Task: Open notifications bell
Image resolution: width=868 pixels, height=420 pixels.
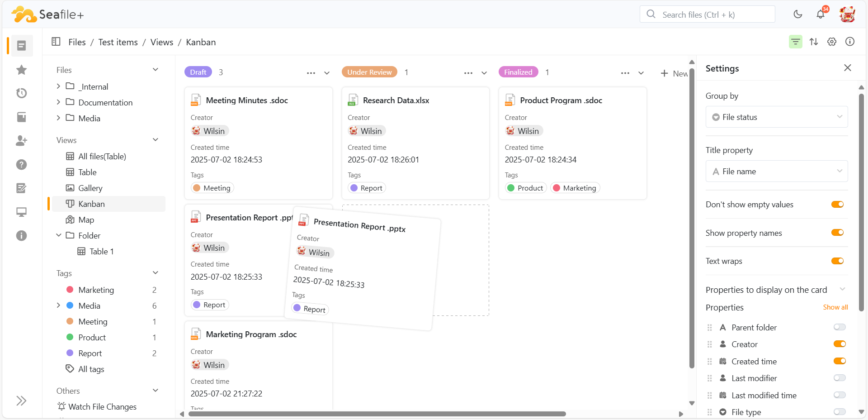Action: pyautogui.click(x=821, y=14)
